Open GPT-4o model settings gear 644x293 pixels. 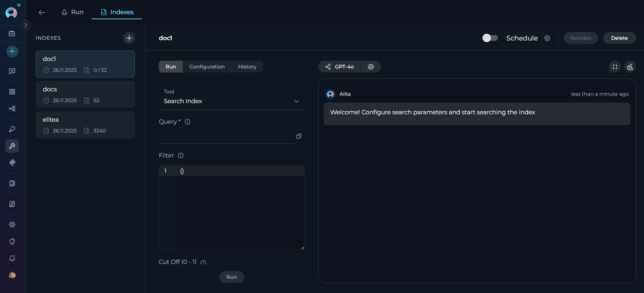point(371,67)
